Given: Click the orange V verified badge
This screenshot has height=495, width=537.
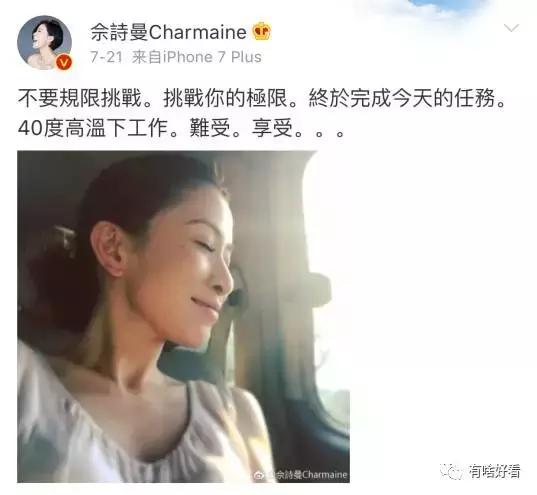Looking at the screenshot, I should [64, 63].
